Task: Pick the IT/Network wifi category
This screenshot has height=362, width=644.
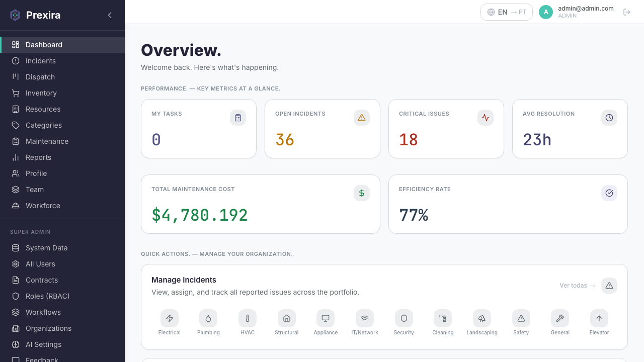Action: (365, 322)
